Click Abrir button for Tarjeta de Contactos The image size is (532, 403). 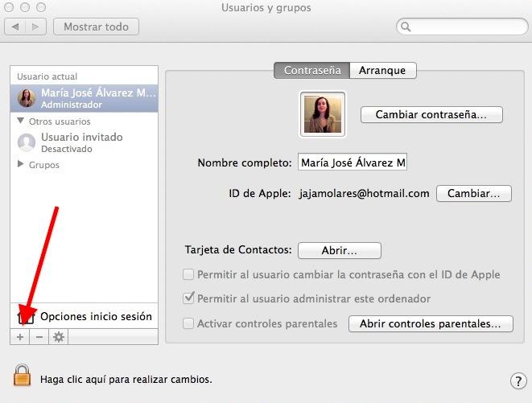click(x=339, y=250)
